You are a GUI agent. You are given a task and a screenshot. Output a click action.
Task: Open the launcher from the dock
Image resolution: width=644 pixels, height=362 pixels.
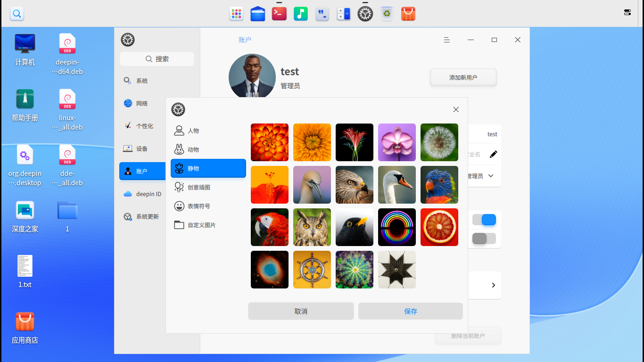pos(236,14)
